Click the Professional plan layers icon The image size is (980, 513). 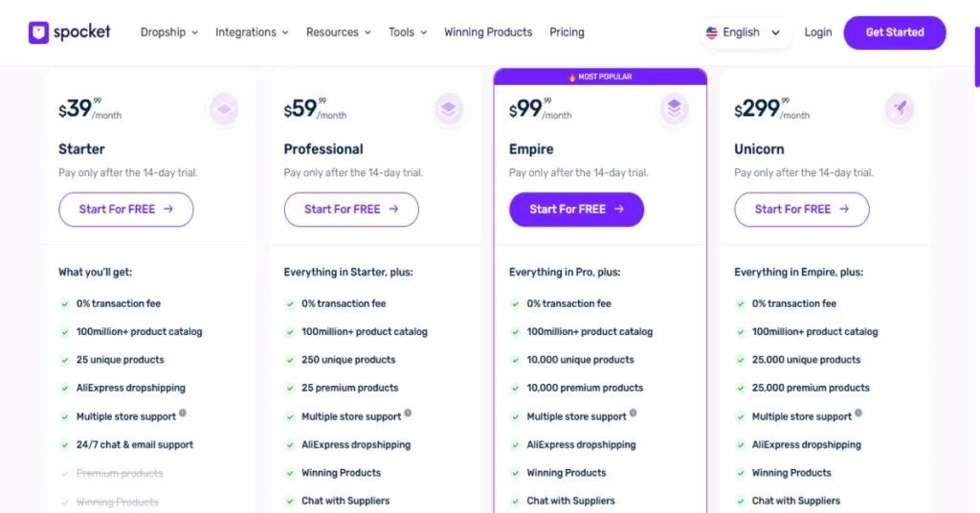(449, 109)
